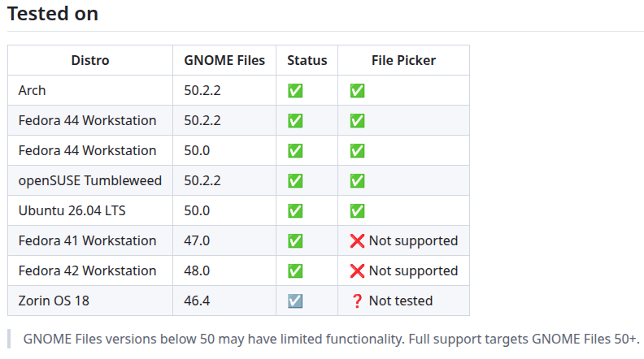644x359 pixels.
Task: Click Status checkmark in Fedora 41 Workstation row
Action: tap(295, 241)
